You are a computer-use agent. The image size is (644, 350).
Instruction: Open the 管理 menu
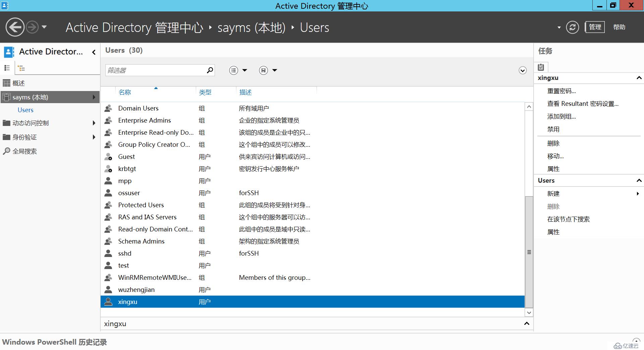595,27
